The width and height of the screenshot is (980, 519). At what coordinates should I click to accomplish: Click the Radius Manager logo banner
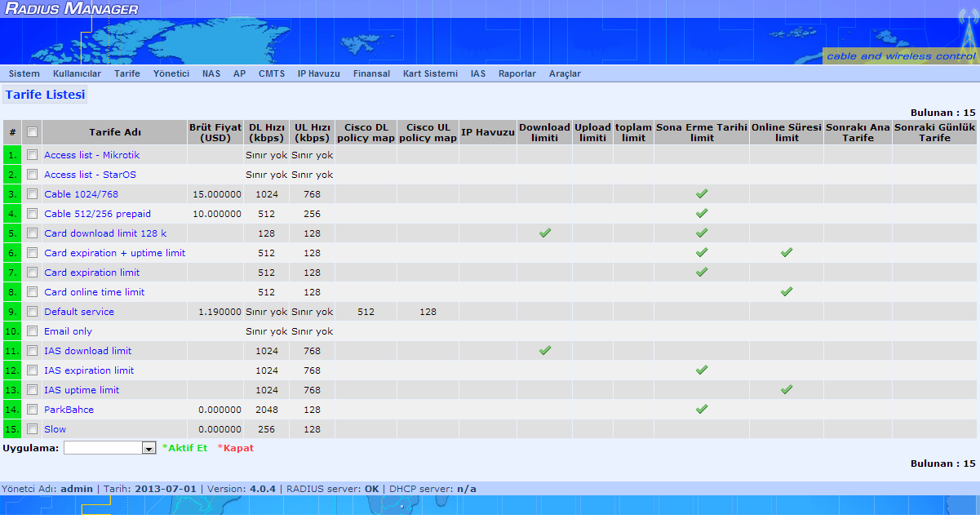73,8
